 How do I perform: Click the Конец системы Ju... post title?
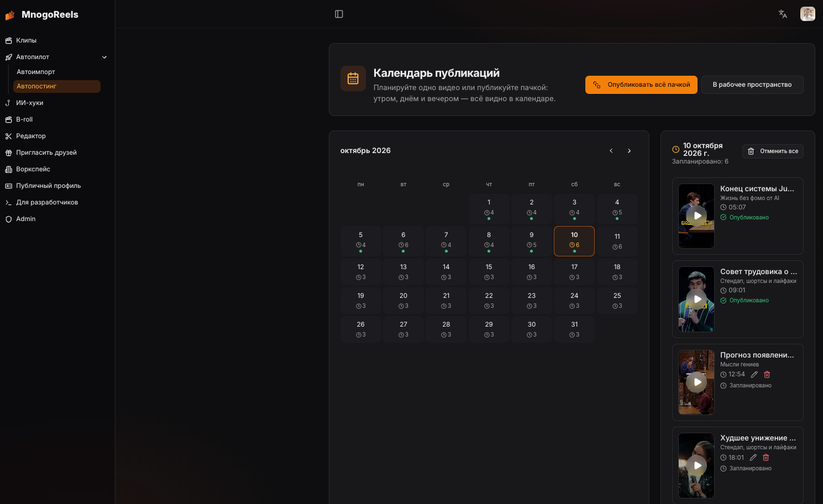[x=757, y=189]
